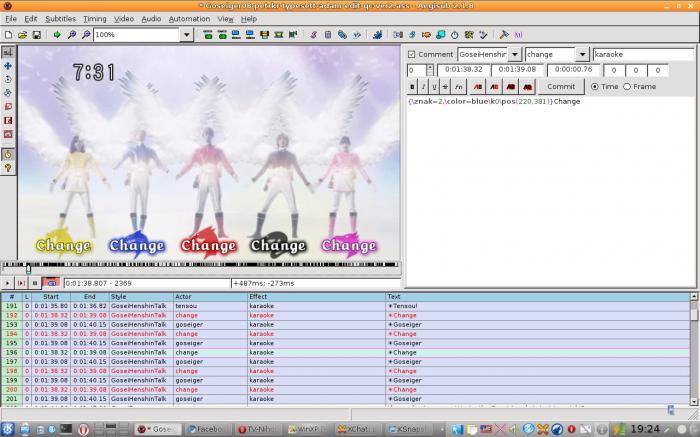
Task: Select subtitle row 201 in the grid
Action: click(346, 399)
